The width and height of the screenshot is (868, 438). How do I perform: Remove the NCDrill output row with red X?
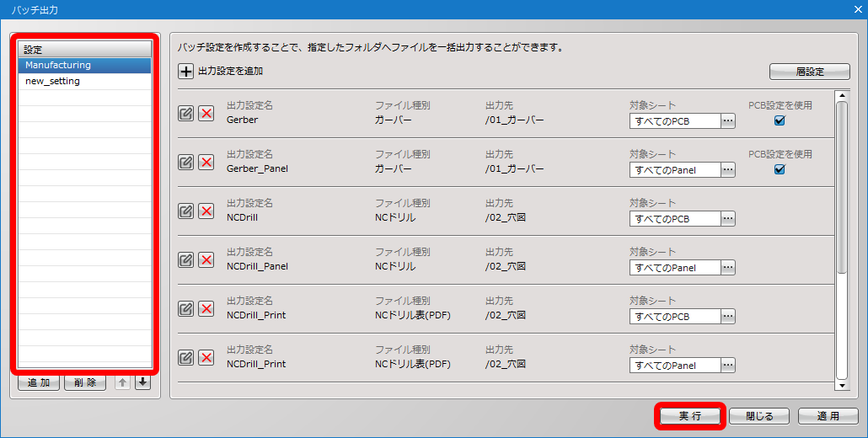206,211
